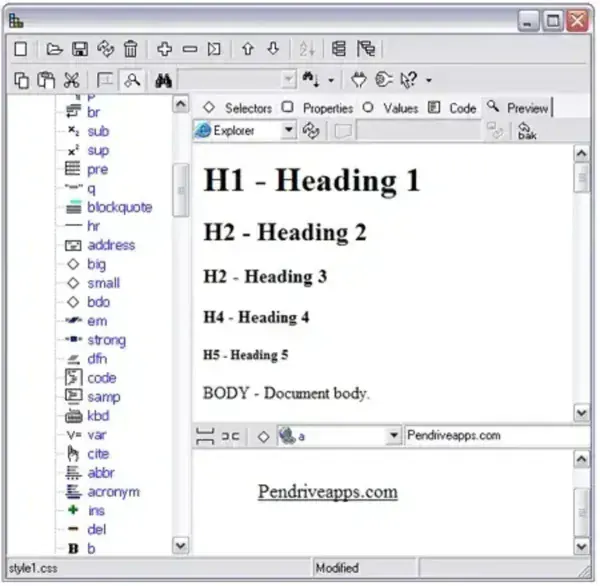Viewport: 600px width, 586px height.
Task: Switch to the Properties tab
Action: pyautogui.click(x=317, y=108)
